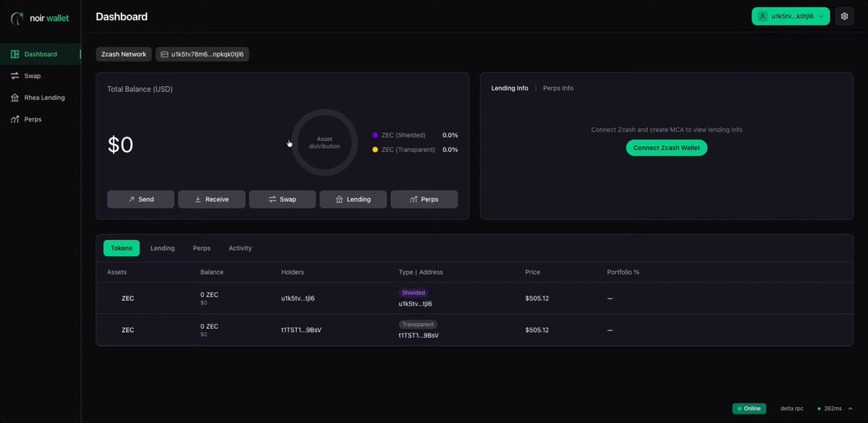
Task: Click the Shielded type badge
Action: click(414, 293)
